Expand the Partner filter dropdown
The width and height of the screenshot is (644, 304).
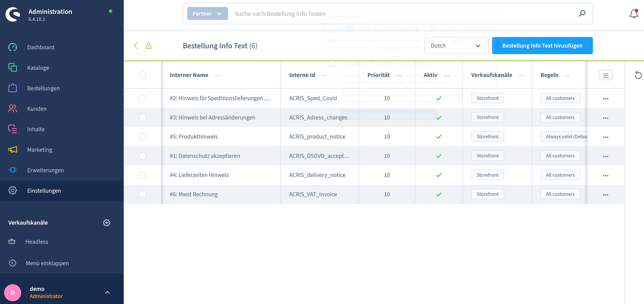tap(207, 13)
